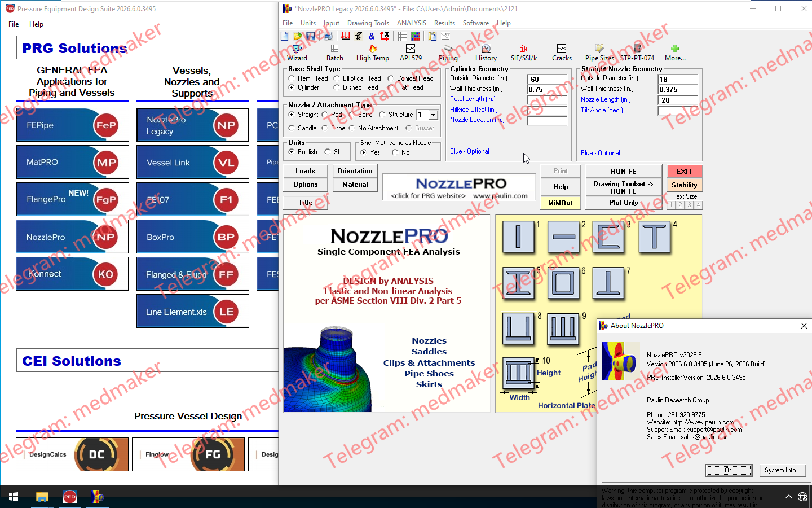The width and height of the screenshot is (812, 508).
Task: Open the Units menu in NozzlePRO
Action: [x=308, y=23]
